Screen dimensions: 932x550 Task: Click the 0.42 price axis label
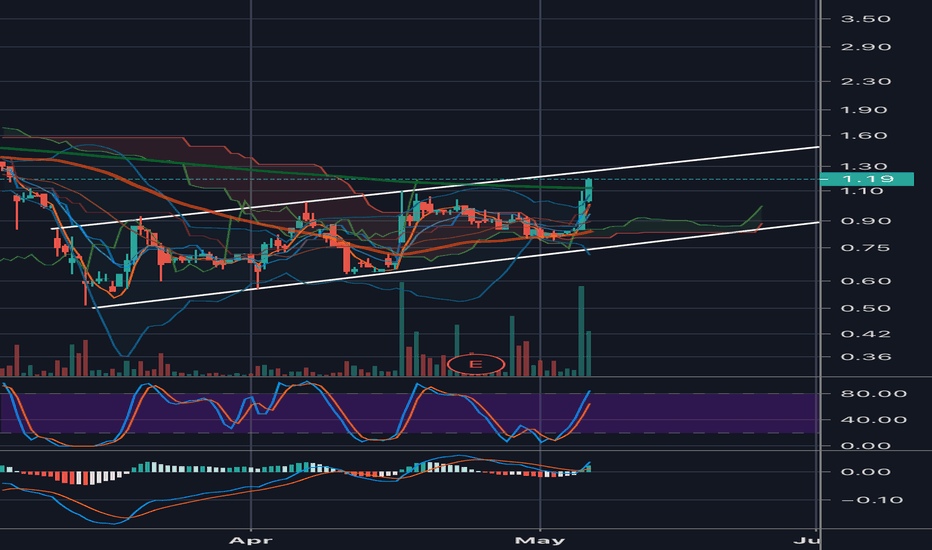click(866, 334)
